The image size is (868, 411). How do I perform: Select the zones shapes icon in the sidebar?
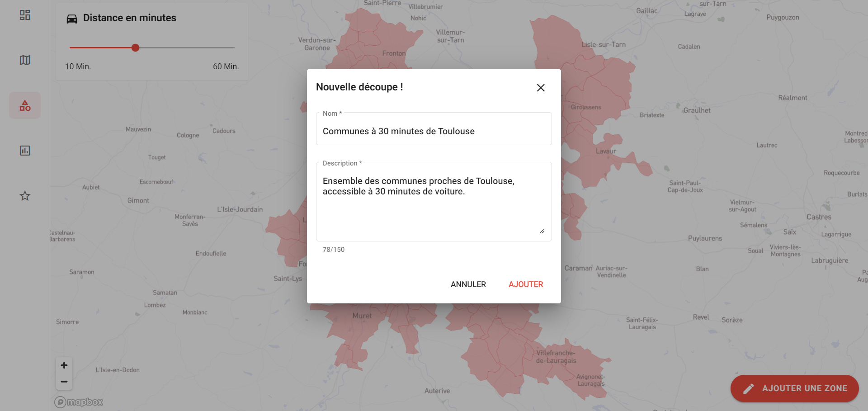25,105
